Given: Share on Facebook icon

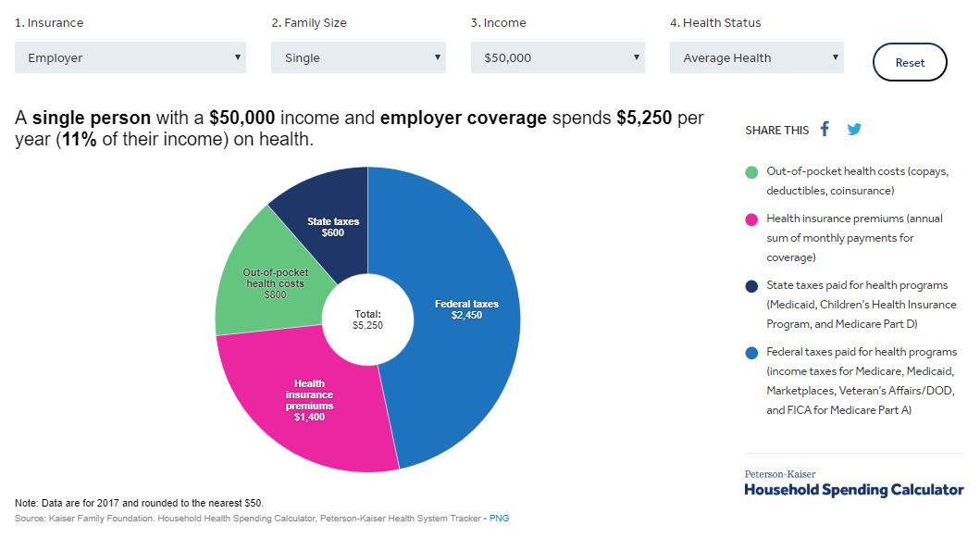Looking at the screenshot, I should [x=825, y=129].
